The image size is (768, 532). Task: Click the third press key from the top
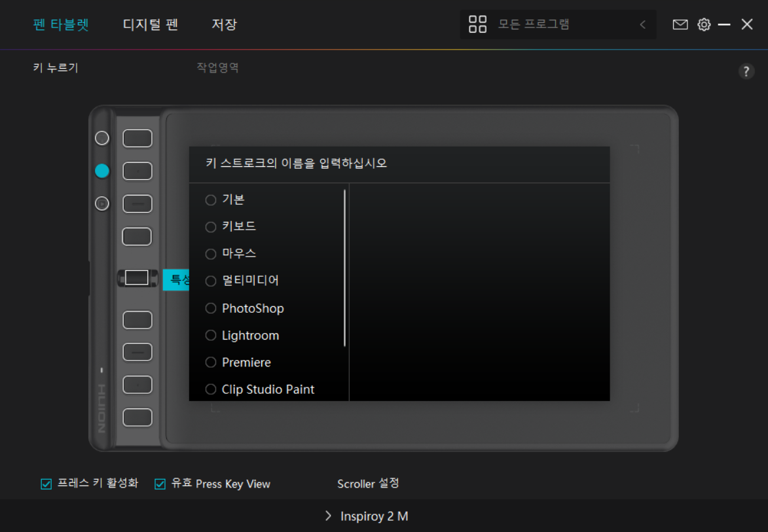137,204
